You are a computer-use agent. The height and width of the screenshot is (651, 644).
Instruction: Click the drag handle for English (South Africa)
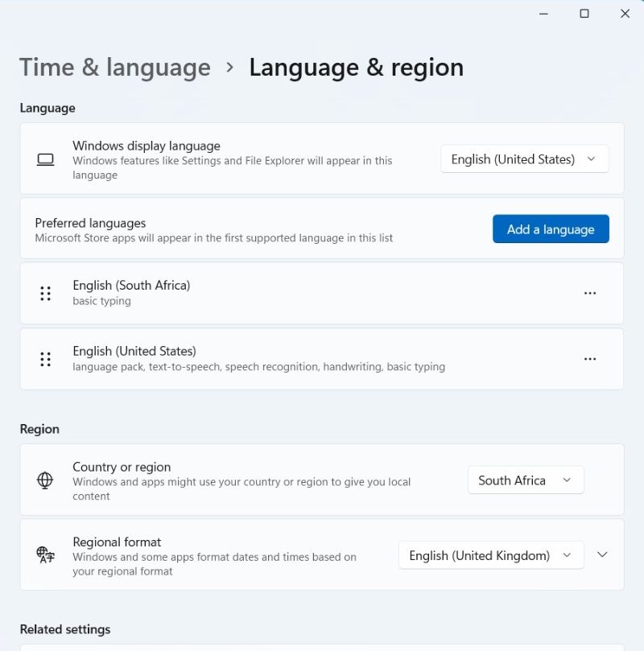[45, 294]
